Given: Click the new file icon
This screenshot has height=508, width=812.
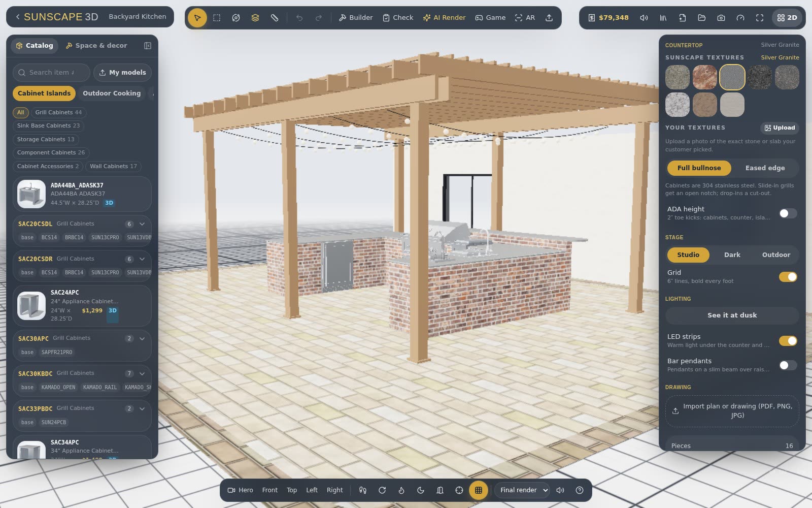Looking at the screenshot, I should [683, 18].
